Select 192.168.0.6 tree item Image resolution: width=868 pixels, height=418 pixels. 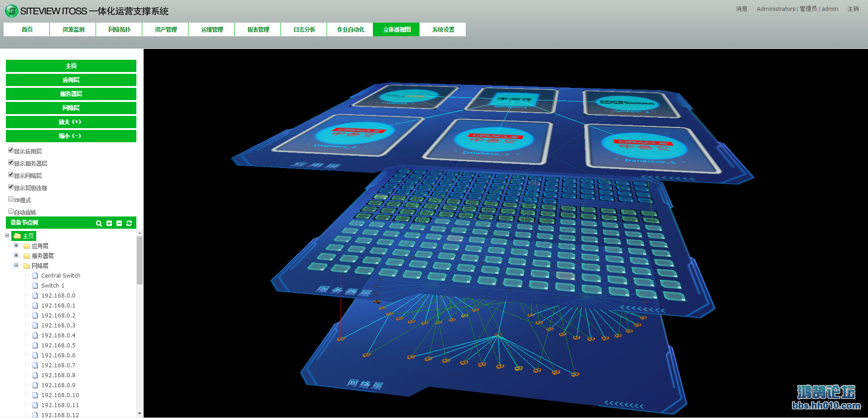click(x=58, y=356)
